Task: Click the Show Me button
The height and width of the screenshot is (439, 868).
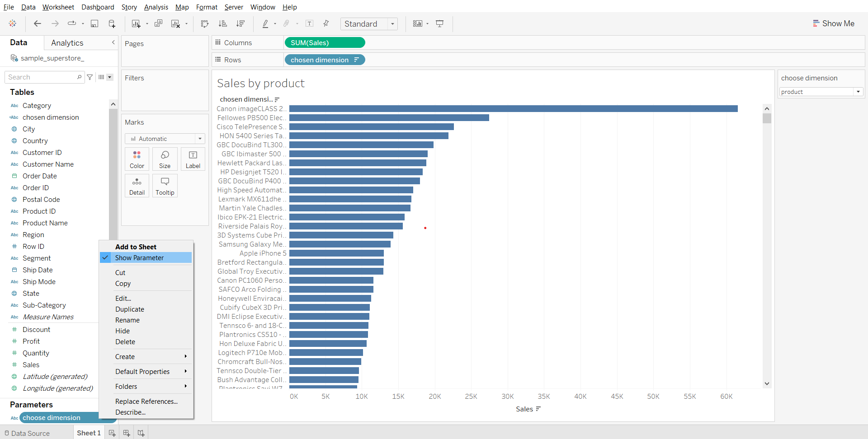Action: point(834,23)
